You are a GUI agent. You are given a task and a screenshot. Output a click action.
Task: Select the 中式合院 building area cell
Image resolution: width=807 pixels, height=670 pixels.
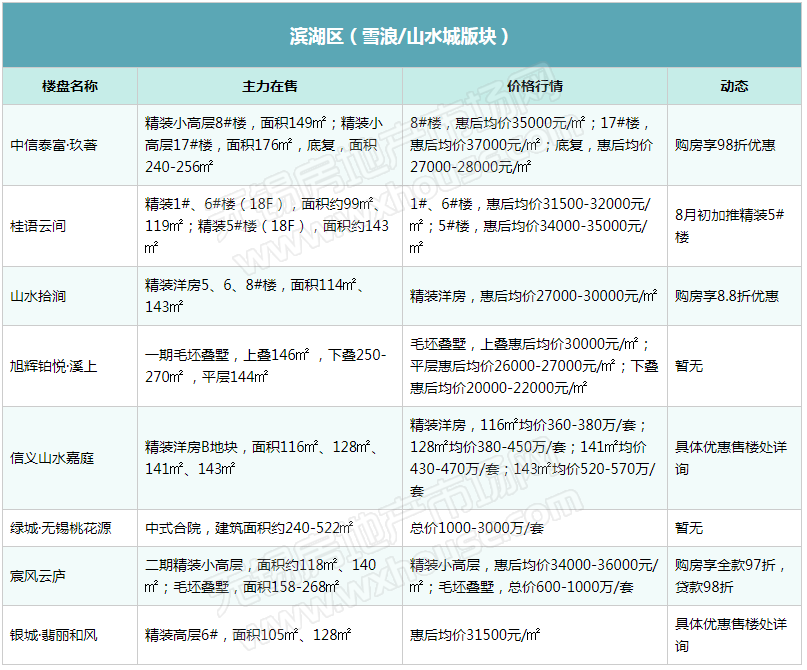[x=249, y=528]
